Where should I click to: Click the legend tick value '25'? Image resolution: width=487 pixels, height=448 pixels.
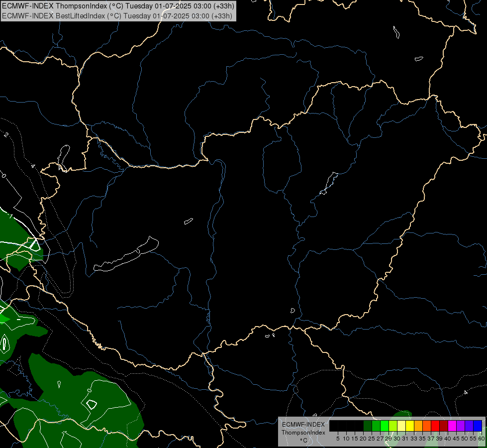(x=372, y=439)
